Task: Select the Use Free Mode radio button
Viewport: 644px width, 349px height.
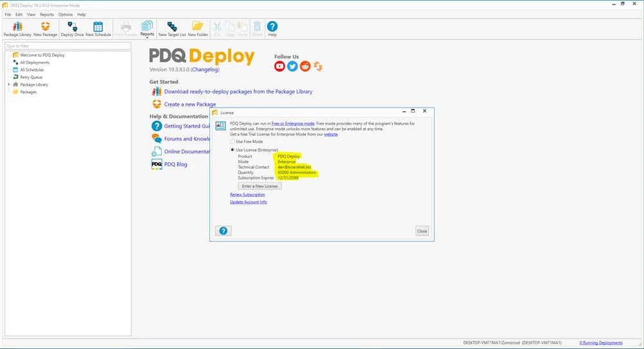Action: [x=232, y=141]
